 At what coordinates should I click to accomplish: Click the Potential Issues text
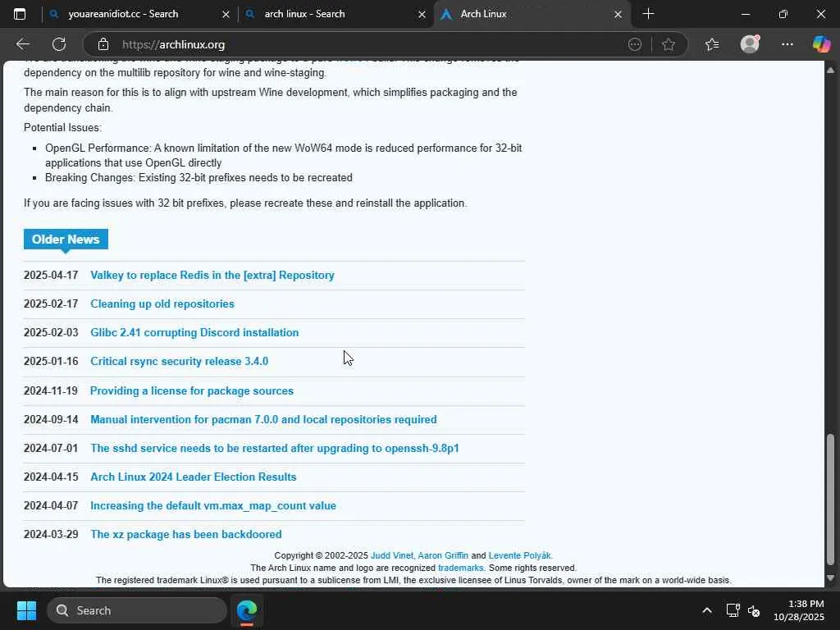click(62, 127)
